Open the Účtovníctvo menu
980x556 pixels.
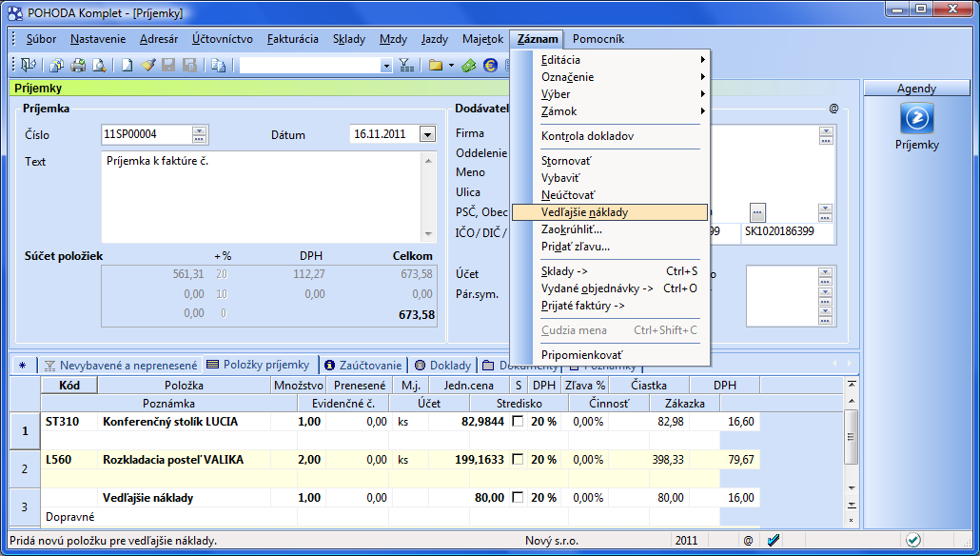pos(223,39)
